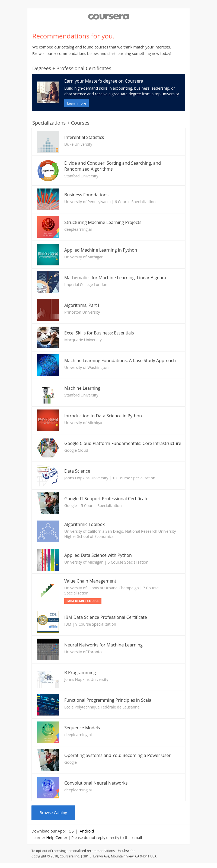217x868 pixels.
Task: Click the Algorithms circular course icon
Action: (48, 171)
